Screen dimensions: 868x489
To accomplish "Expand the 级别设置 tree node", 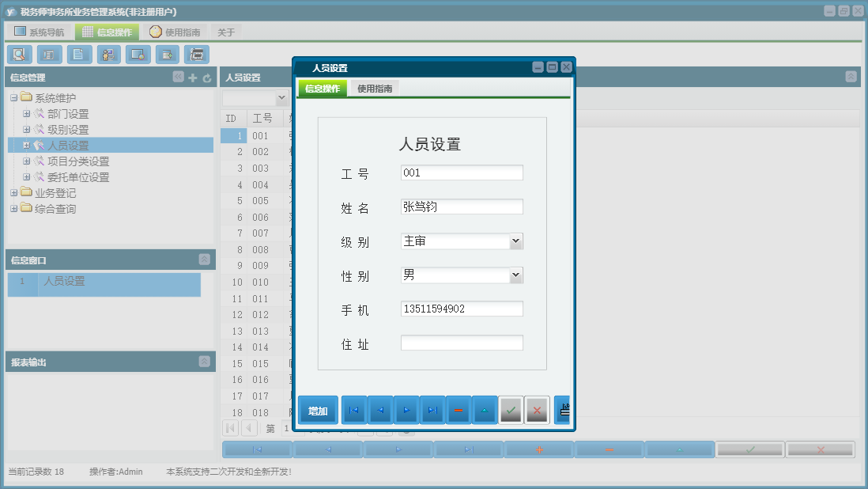I will click(x=26, y=130).
